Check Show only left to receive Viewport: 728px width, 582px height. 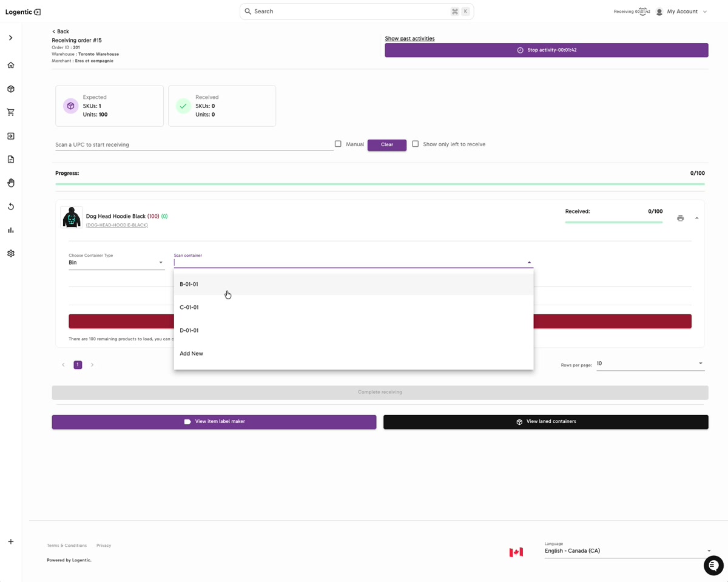[x=415, y=144]
